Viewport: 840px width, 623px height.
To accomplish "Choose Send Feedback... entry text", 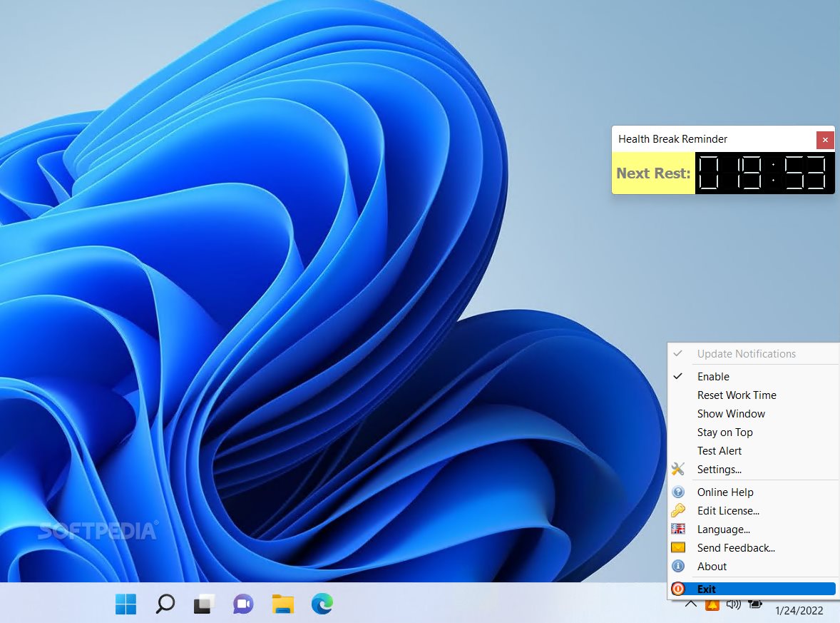I will click(x=736, y=547).
